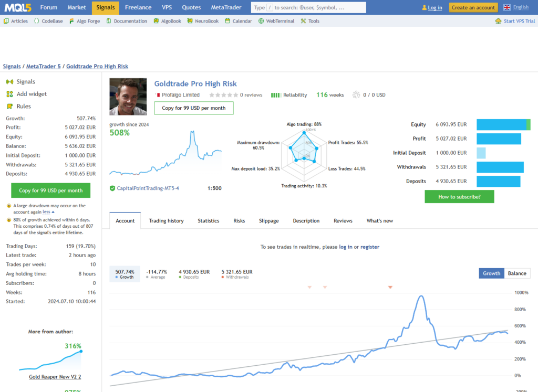This screenshot has height=392, width=538.
Task: Click the English flag icon
Action: click(x=507, y=7)
